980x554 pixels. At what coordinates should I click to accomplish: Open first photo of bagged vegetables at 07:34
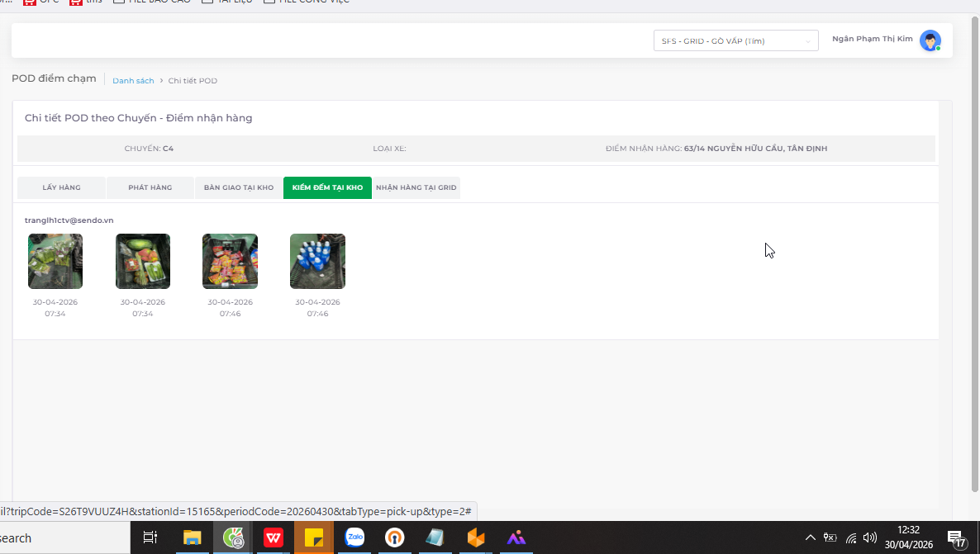tap(55, 261)
